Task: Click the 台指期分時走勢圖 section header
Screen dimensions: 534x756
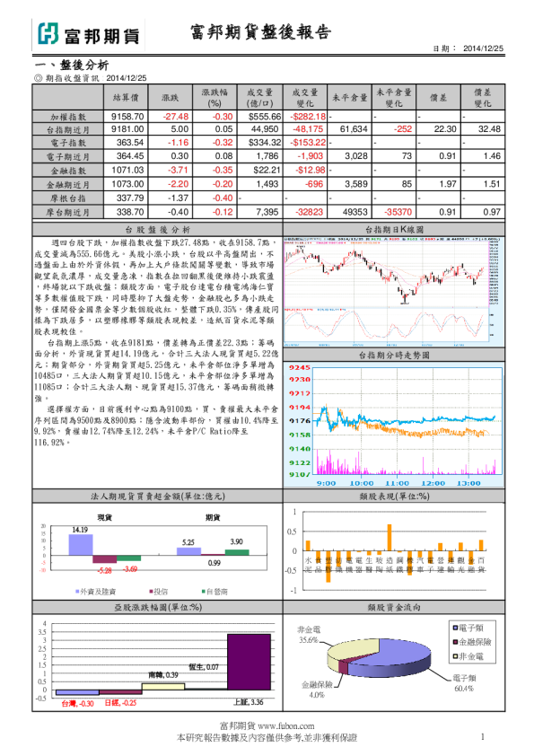Action: pyautogui.click(x=394, y=356)
